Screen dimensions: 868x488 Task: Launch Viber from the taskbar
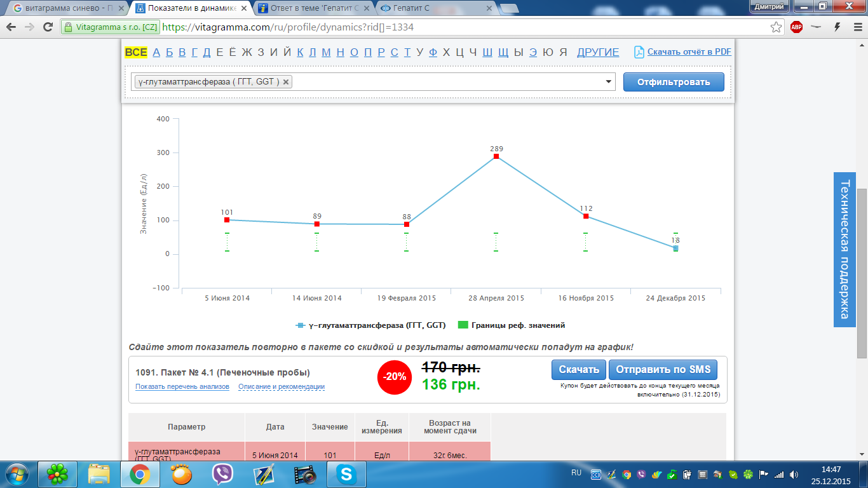(222, 474)
